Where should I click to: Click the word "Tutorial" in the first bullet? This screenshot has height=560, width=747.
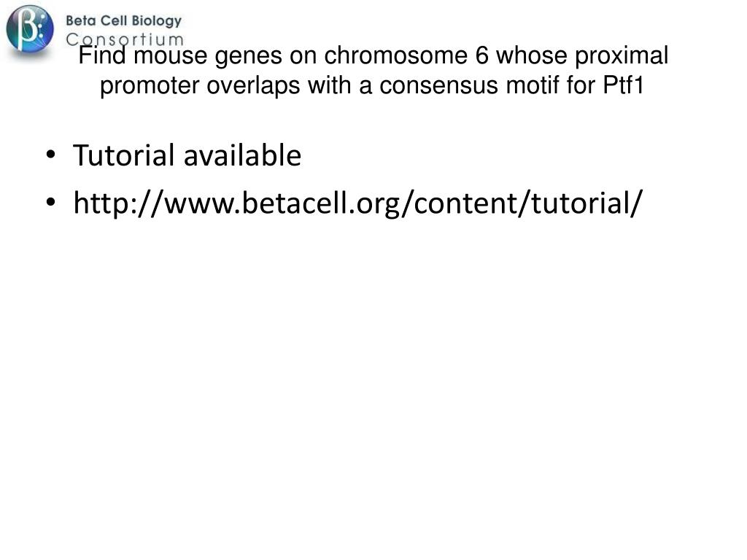(x=124, y=155)
